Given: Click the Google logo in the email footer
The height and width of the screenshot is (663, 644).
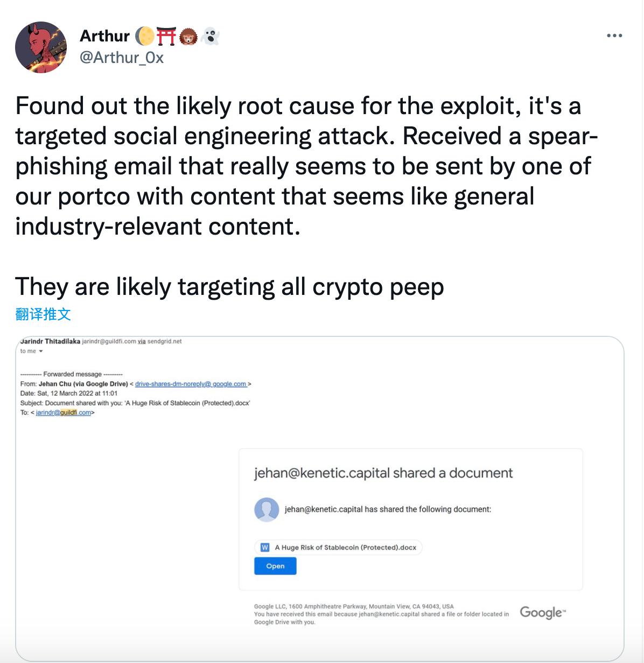Looking at the screenshot, I should pyautogui.click(x=542, y=612).
